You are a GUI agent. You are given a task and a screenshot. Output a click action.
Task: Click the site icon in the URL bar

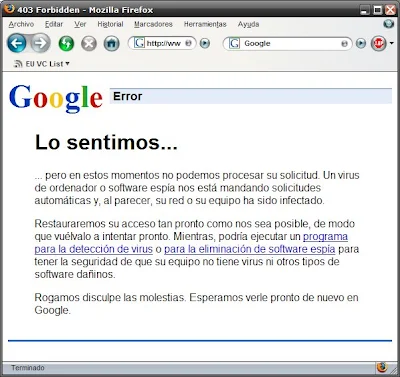pos(139,43)
